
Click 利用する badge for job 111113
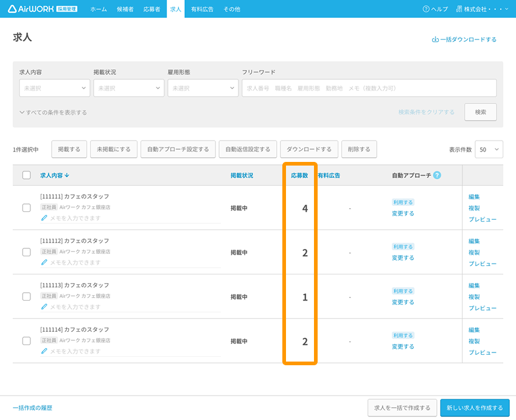click(403, 291)
